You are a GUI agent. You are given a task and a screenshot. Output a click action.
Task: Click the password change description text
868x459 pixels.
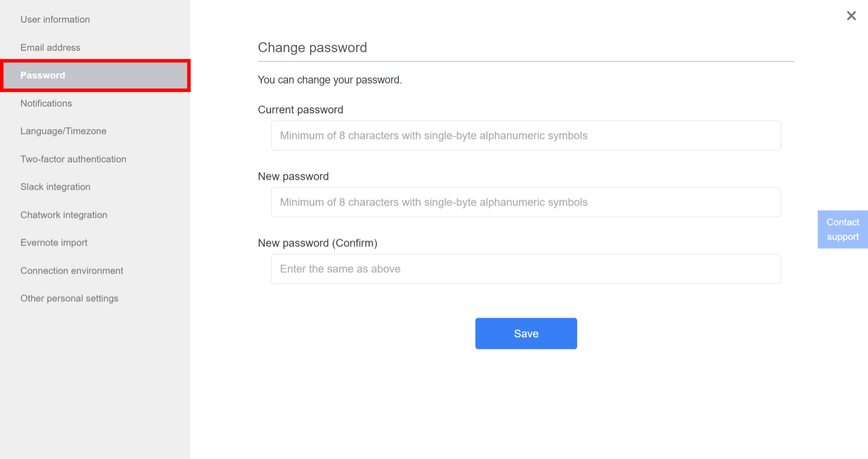click(x=330, y=80)
